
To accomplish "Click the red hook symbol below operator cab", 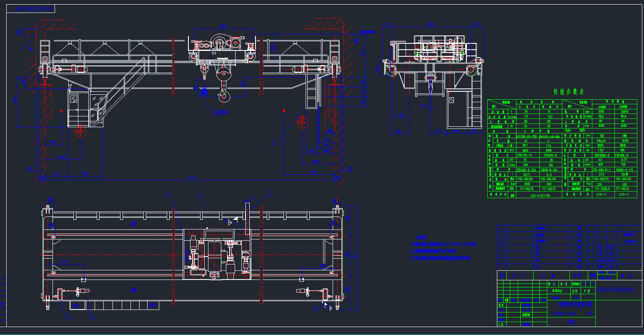I will (80, 132).
